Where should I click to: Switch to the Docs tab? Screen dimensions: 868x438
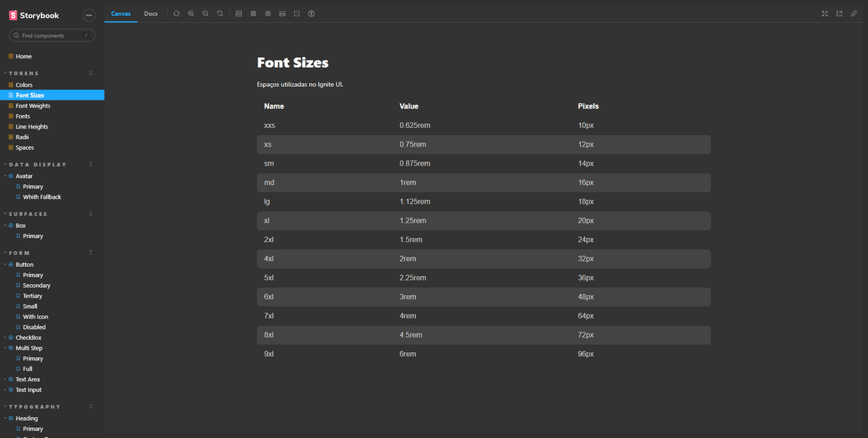point(150,14)
